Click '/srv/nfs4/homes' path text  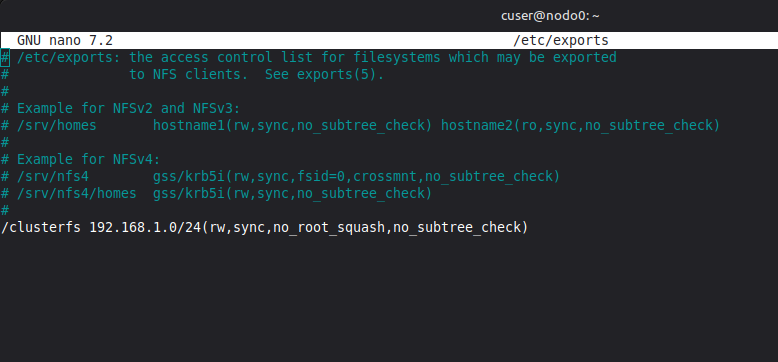pyautogui.click(x=76, y=193)
